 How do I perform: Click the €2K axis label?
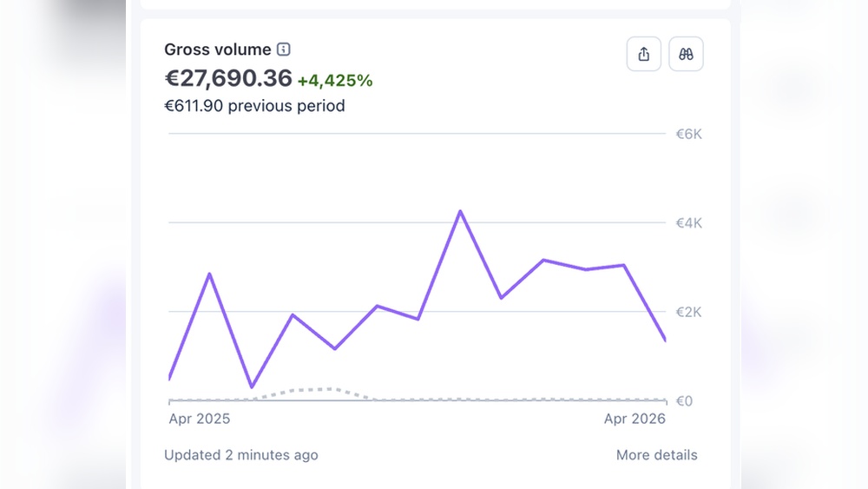tap(688, 313)
